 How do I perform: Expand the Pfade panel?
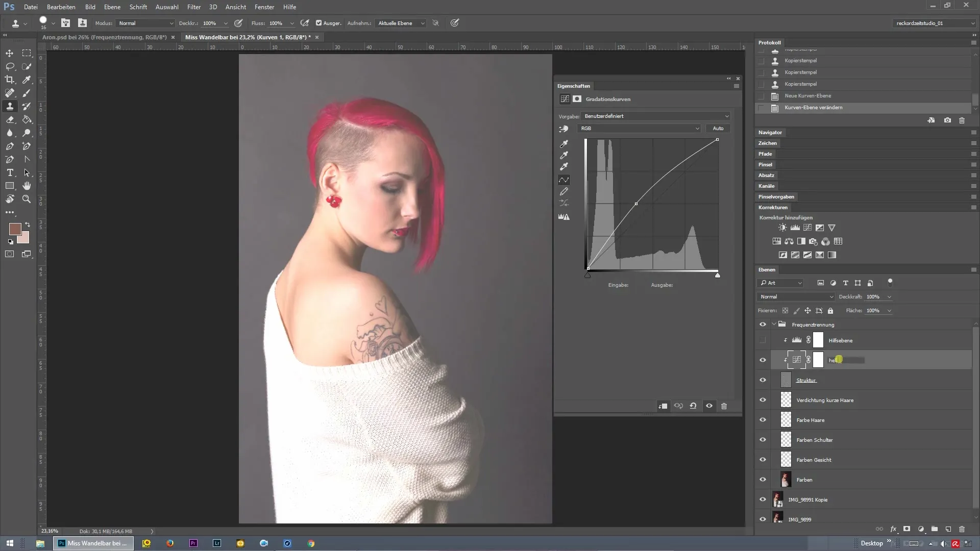click(765, 154)
